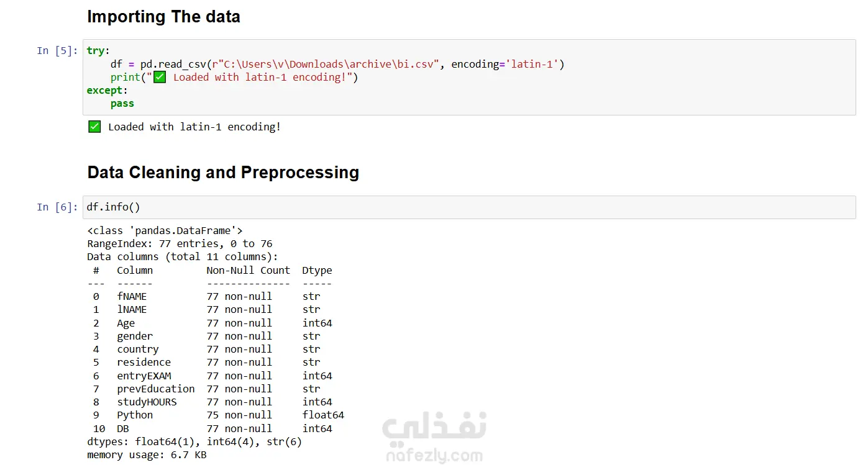Click the 'Non-Null Count' column header in output
The height and width of the screenshot is (465, 868).
pos(248,271)
